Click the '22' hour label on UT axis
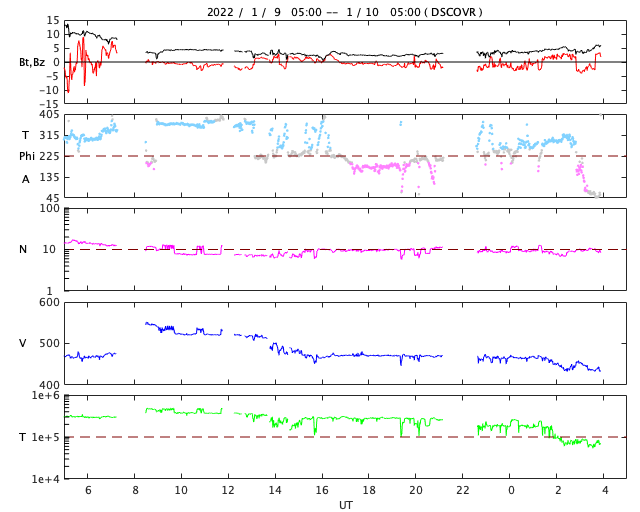640x512 pixels. click(463, 490)
